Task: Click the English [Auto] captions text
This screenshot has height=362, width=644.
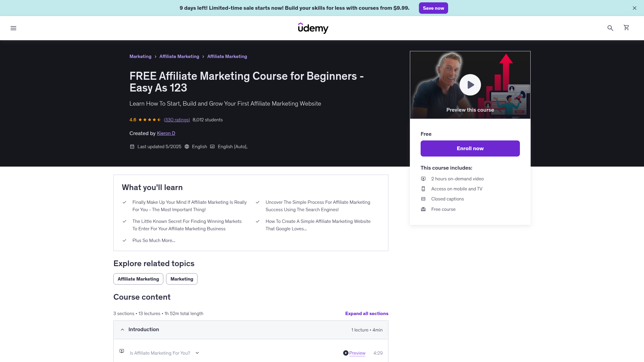Action: (x=232, y=146)
